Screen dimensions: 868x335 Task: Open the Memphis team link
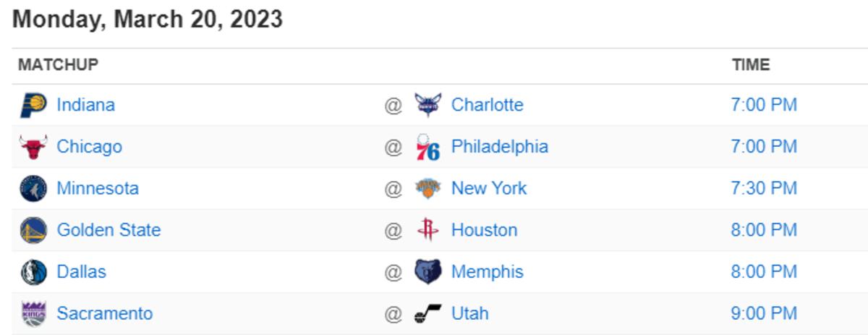(x=488, y=272)
